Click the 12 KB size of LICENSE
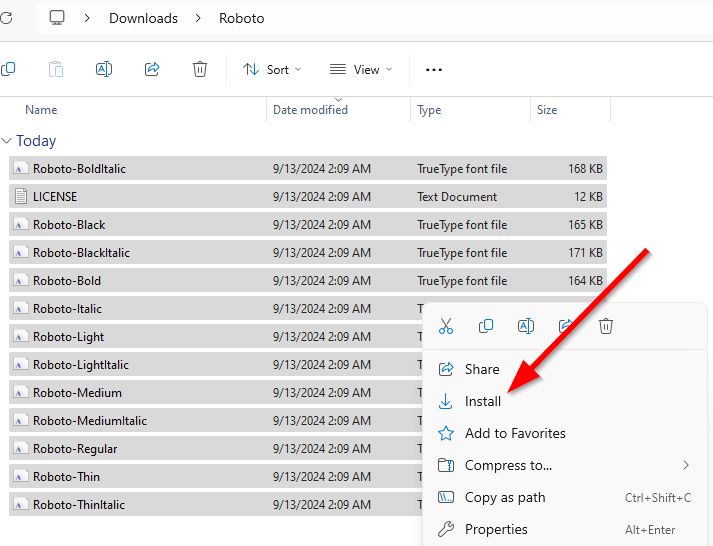 point(588,197)
